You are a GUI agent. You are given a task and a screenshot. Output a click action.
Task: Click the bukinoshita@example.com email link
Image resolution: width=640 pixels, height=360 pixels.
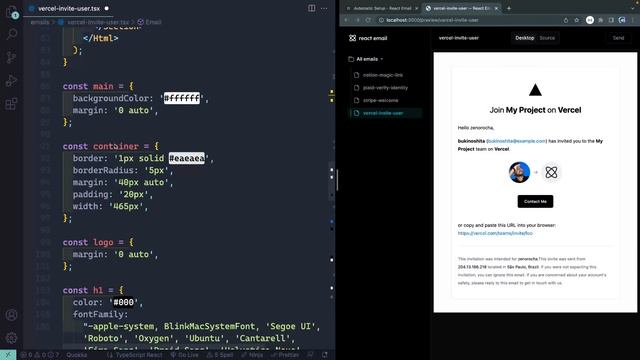pos(516,141)
